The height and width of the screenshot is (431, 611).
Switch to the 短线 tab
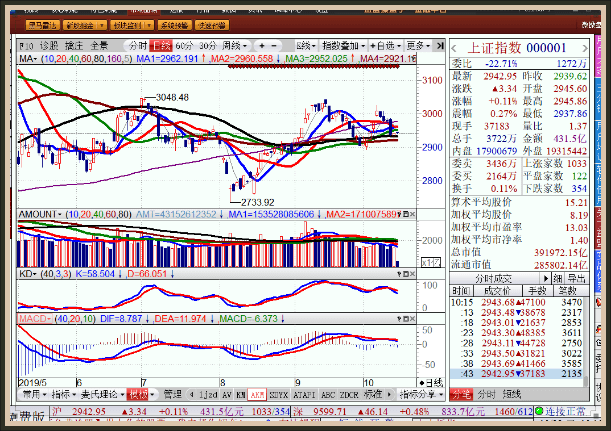coord(512,394)
